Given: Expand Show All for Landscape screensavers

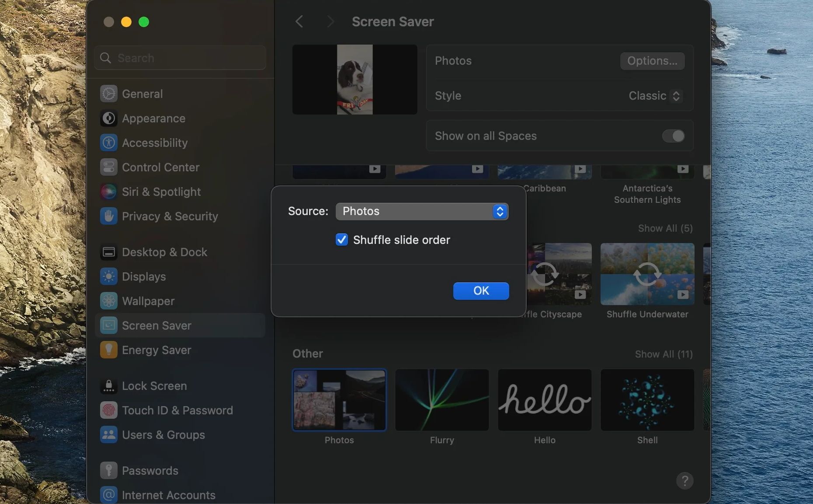Looking at the screenshot, I should 665,228.
